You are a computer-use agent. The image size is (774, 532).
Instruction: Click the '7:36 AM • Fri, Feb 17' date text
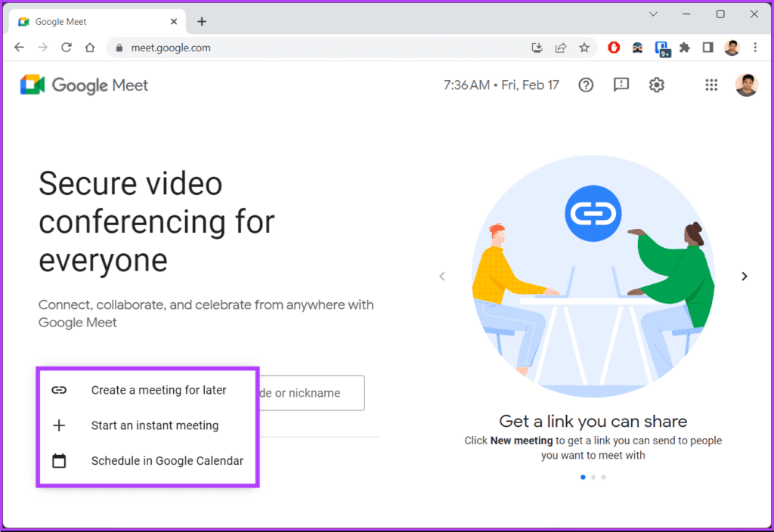coord(501,85)
